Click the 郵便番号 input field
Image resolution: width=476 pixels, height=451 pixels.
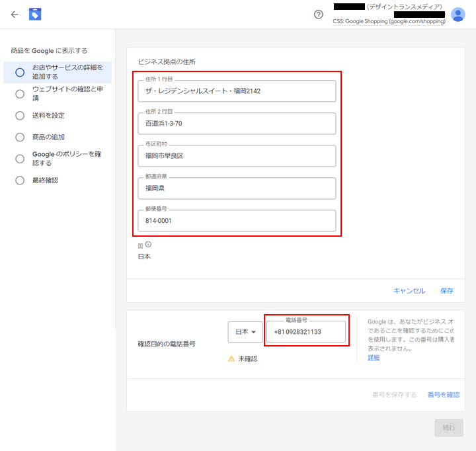[x=237, y=221]
